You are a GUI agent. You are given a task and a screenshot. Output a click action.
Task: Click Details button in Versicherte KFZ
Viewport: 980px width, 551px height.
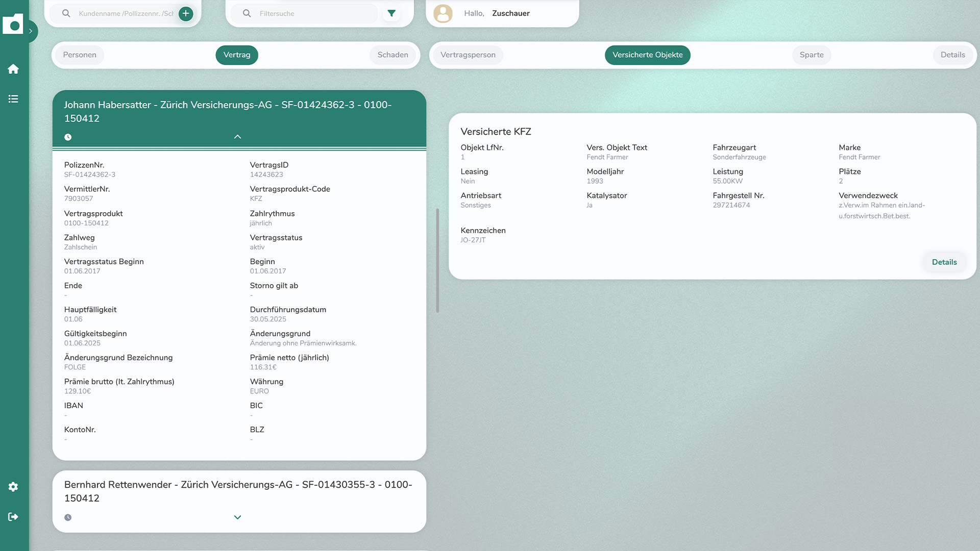coord(944,262)
